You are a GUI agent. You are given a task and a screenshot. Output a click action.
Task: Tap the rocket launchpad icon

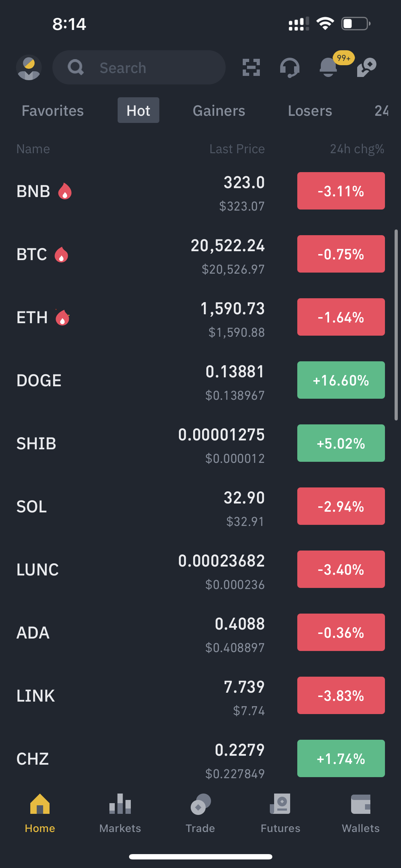coord(367,67)
